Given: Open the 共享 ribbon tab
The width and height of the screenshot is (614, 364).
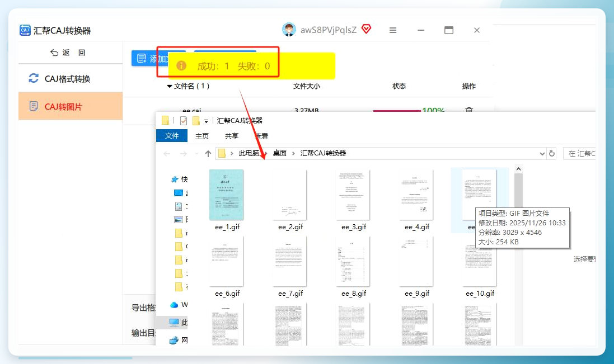Looking at the screenshot, I should coord(231,136).
